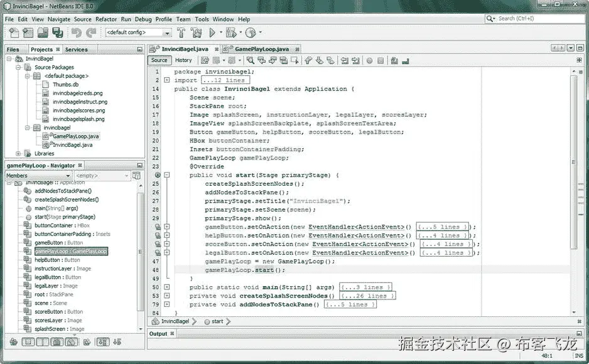Toggle Show Static Members filter in Navigator

43,342
